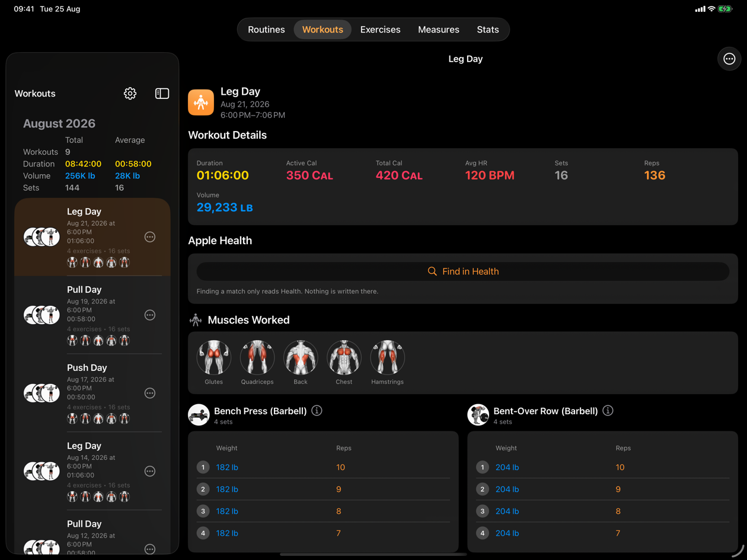The height and width of the screenshot is (560, 747).
Task: Click Bench Press set 3 reps value 8
Action: click(339, 511)
